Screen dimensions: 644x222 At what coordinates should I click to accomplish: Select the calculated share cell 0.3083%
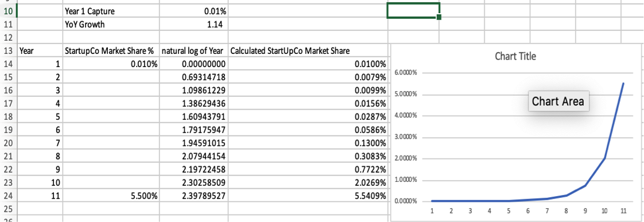click(x=308, y=157)
